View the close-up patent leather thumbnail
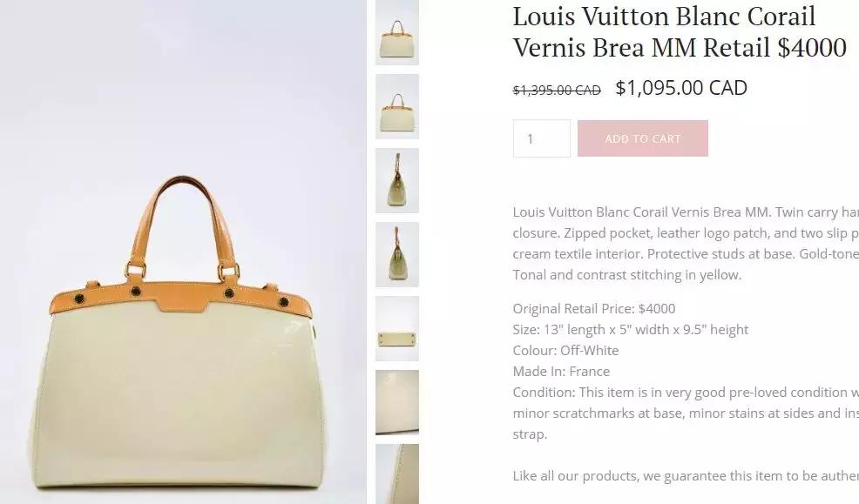 pos(397,402)
